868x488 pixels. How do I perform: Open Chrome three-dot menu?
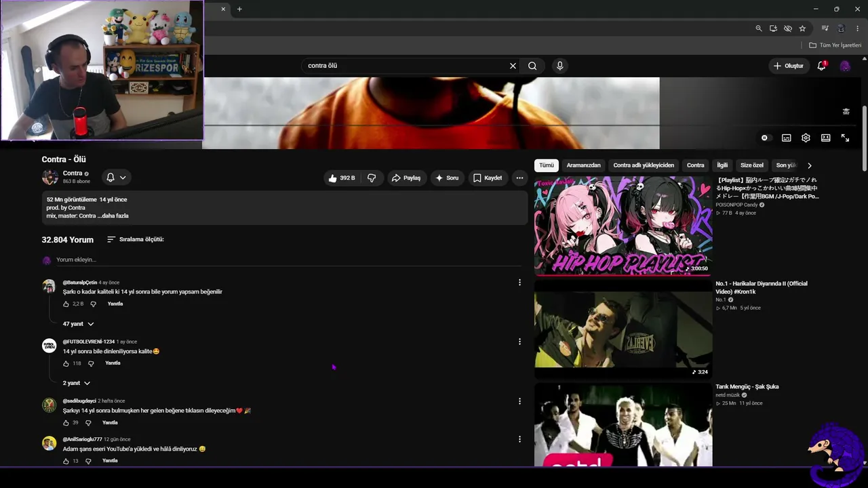pos(858,28)
